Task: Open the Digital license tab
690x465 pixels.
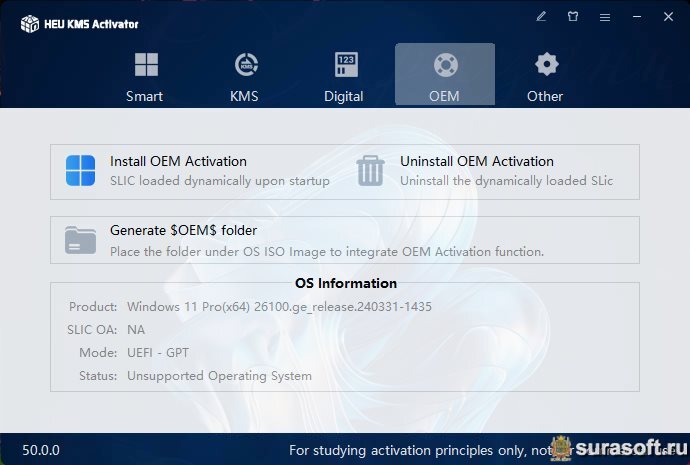Action: pyautogui.click(x=345, y=75)
